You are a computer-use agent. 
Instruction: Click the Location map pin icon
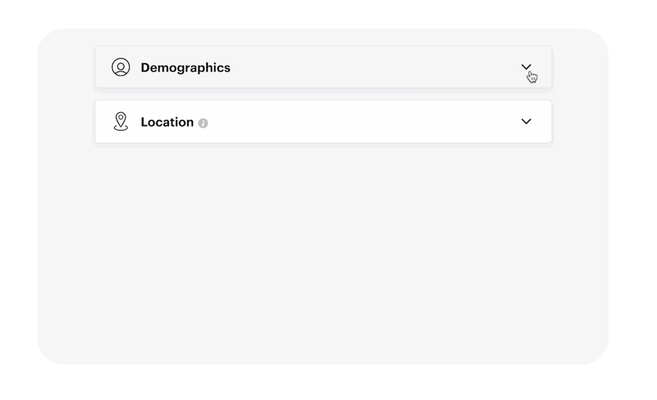click(121, 121)
